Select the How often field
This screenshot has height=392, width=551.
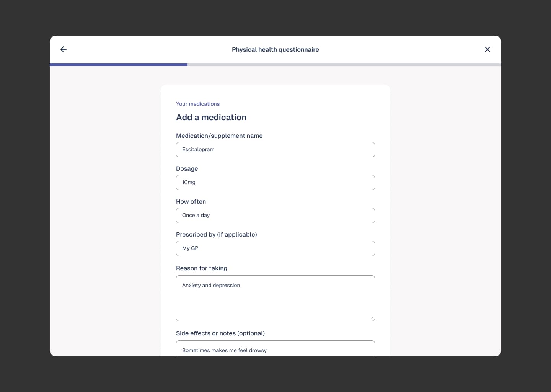[275, 216]
